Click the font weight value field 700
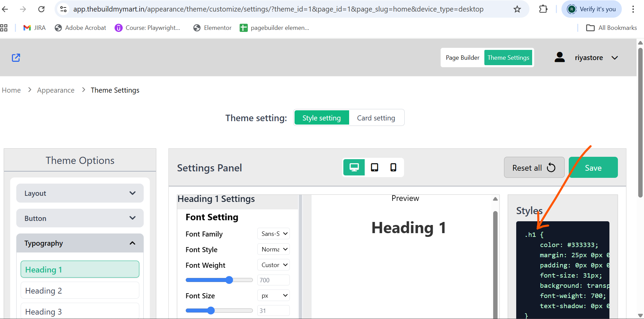644x319 pixels. tap(274, 280)
